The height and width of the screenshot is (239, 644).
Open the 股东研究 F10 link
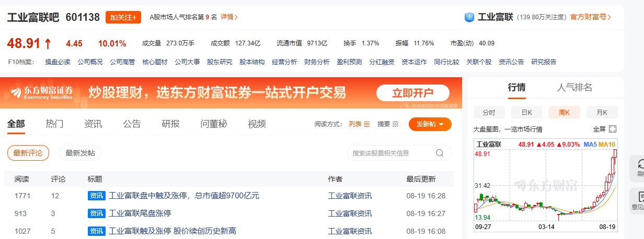click(220, 62)
